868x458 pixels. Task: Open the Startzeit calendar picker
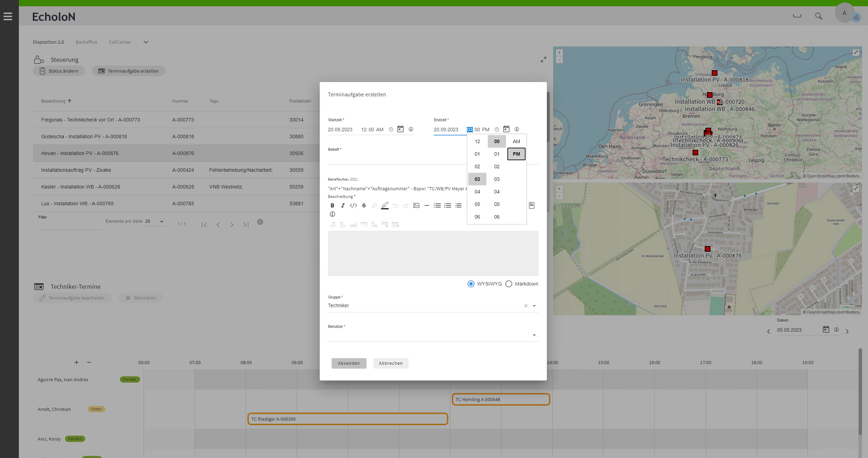(400, 129)
